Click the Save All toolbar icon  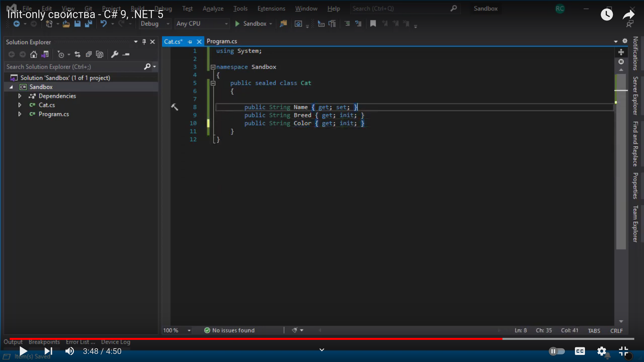[x=89, y=24]
